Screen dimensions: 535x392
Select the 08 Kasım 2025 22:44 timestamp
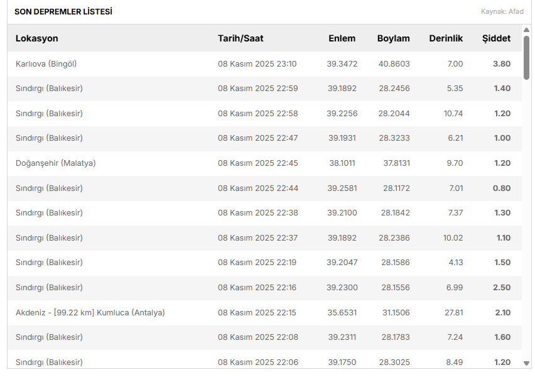click(257, 188)
